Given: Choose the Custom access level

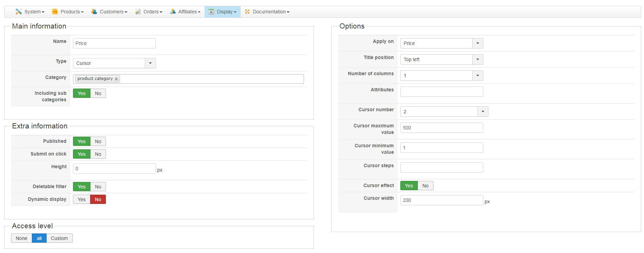Looking at the screenshot, I should point(59,238).
